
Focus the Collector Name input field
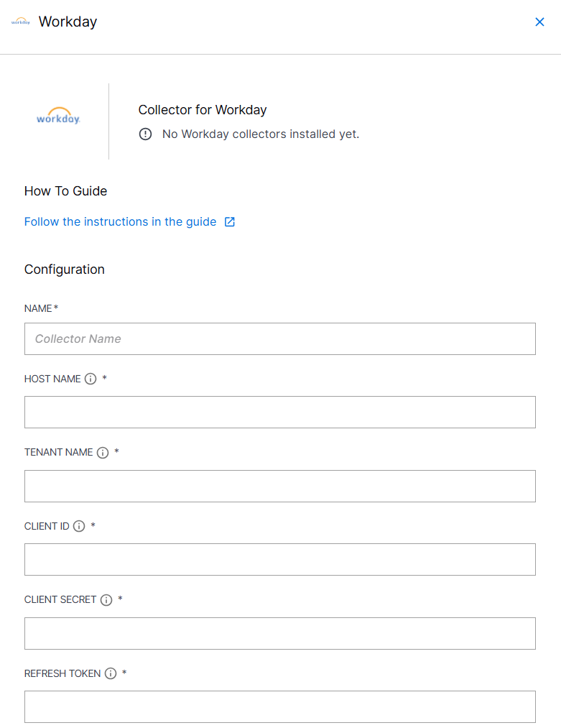(280, 339)
